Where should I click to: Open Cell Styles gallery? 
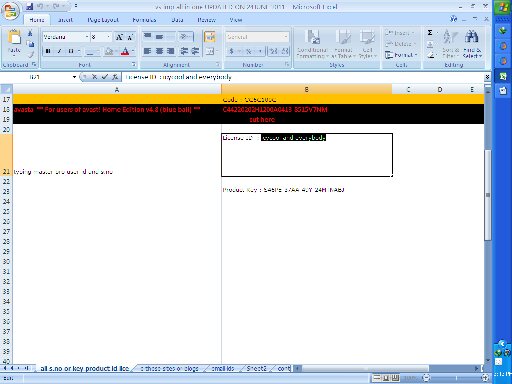(x=367, y=43)
